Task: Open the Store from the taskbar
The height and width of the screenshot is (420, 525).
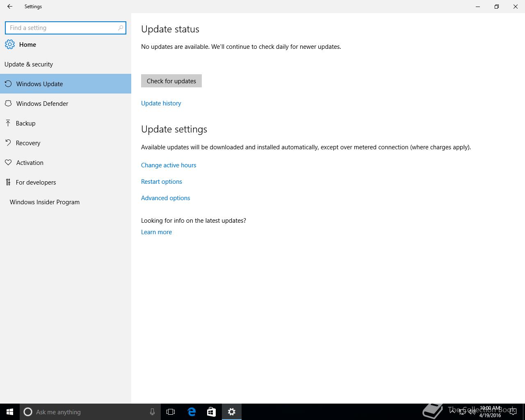Action: point(211,412)
